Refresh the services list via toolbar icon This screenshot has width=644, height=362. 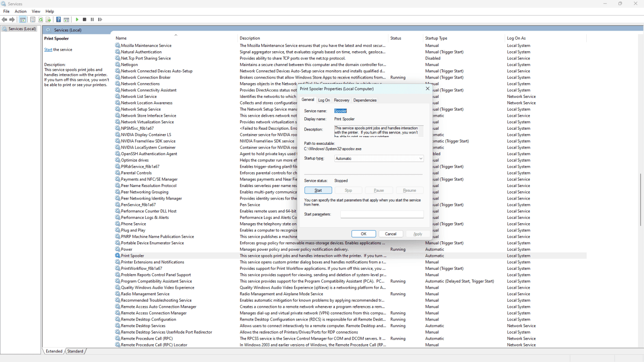(41, 19)
